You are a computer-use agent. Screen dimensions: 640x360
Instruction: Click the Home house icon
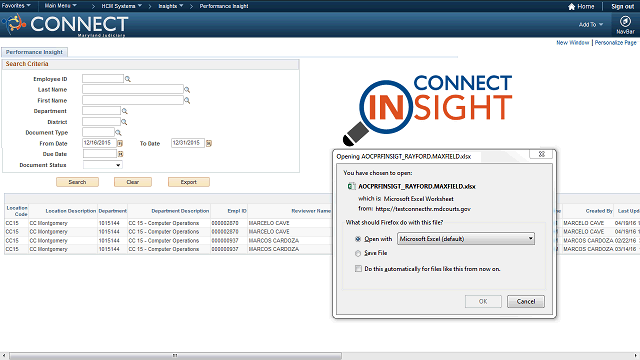[571, 7]
